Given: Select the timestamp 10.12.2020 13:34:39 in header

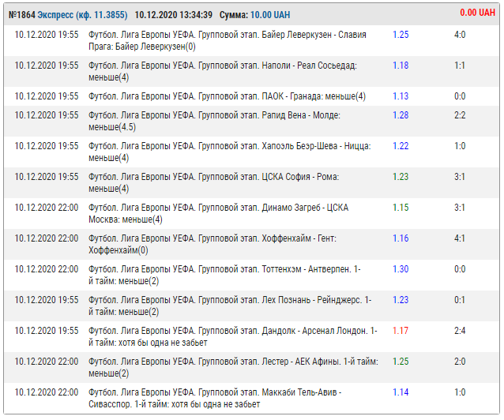Looking at the screenshot, I should click(x=174, y=15).
